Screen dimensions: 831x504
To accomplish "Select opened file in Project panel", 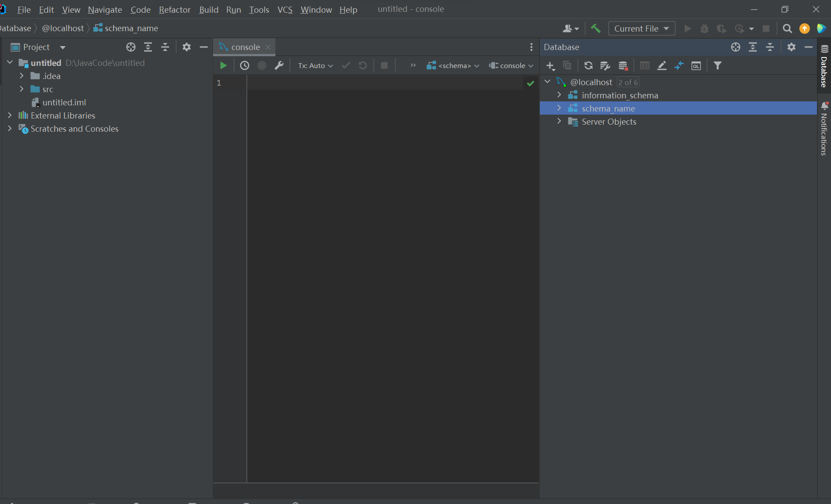I will click(x=131, y=47).
